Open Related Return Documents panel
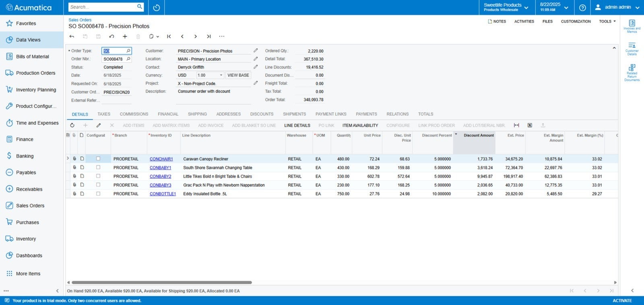Viewport: 644px width, 305px height. click(632, 73)
